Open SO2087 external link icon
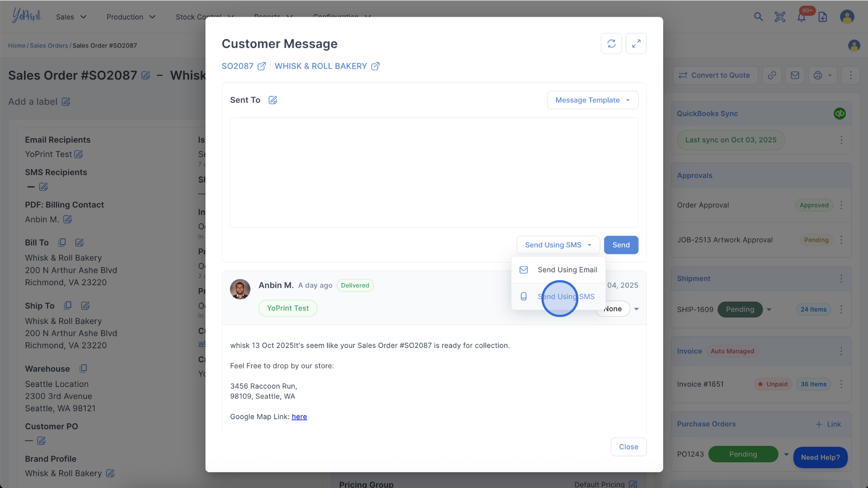The width and height of the screenshot is (868, 488). pos(262,66)
